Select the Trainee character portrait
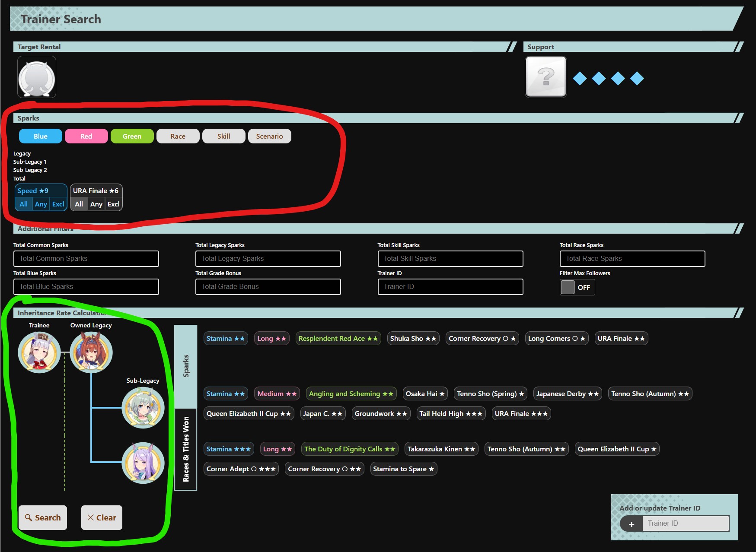This screenshot has height=552, width=756. click(39, 352)
